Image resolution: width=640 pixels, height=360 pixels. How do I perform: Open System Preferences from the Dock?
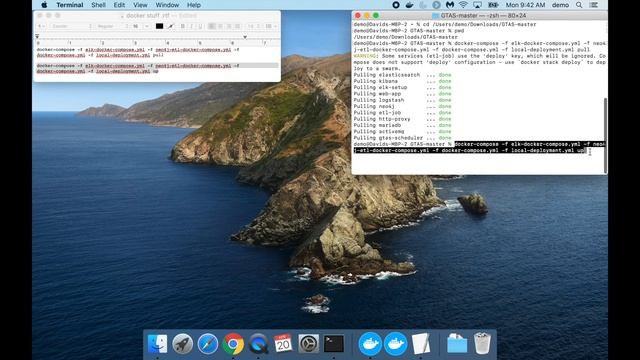tap(309, 344)
